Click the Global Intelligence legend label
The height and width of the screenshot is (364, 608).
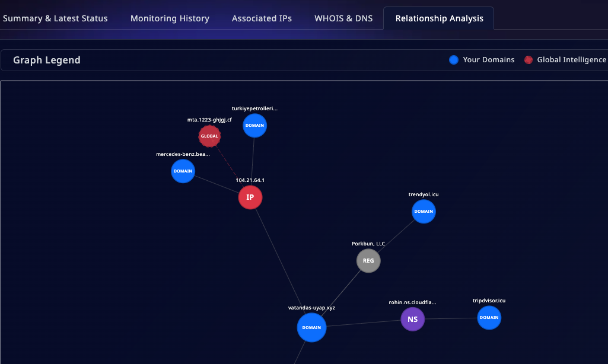[x=572, y=60]
